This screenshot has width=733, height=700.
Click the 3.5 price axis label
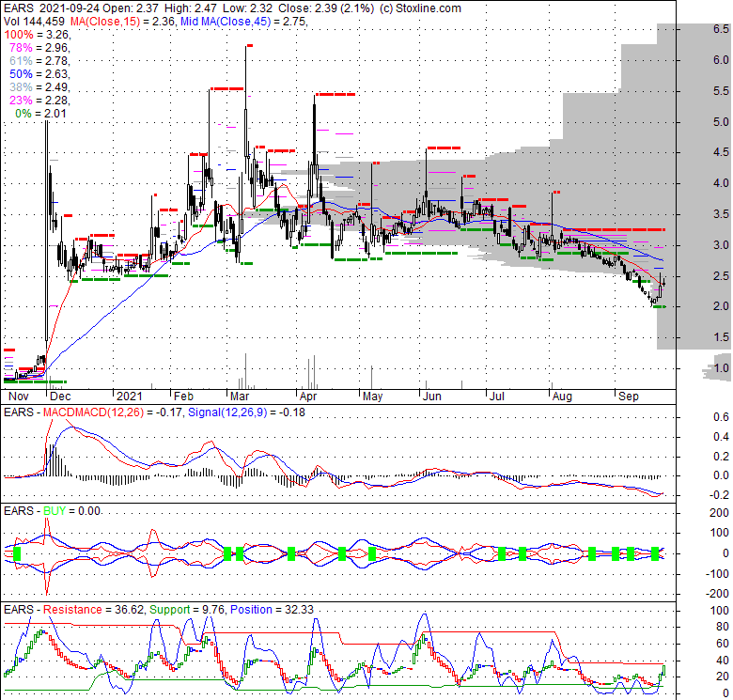[721, 214]
